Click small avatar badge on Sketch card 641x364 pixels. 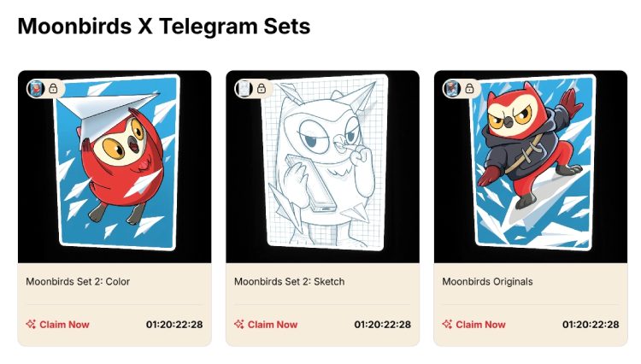pos(244,88)
